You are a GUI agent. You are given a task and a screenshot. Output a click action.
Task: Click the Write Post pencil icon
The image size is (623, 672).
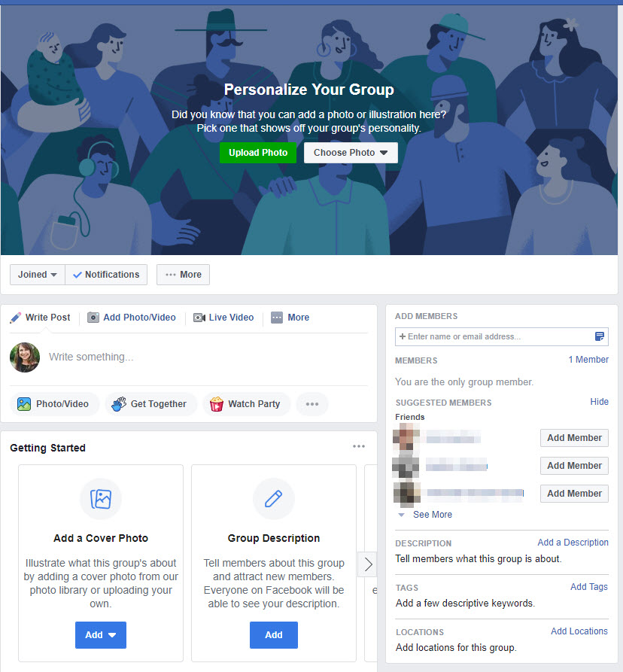(x=16, y=318)
